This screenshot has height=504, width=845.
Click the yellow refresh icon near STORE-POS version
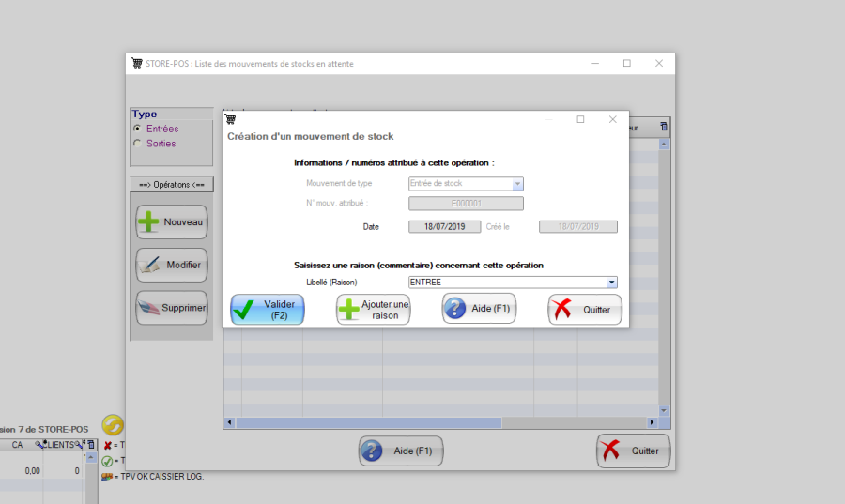tap(113, 425)
